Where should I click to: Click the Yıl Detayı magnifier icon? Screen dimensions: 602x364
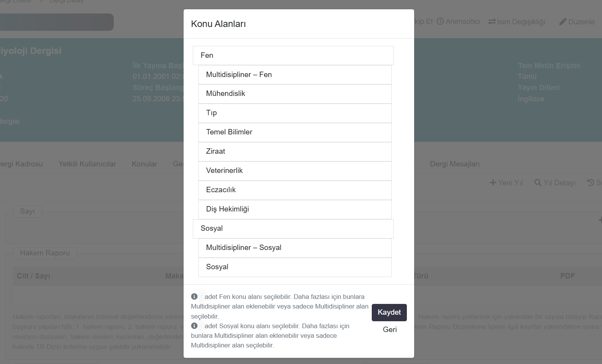tap(538, 183)
